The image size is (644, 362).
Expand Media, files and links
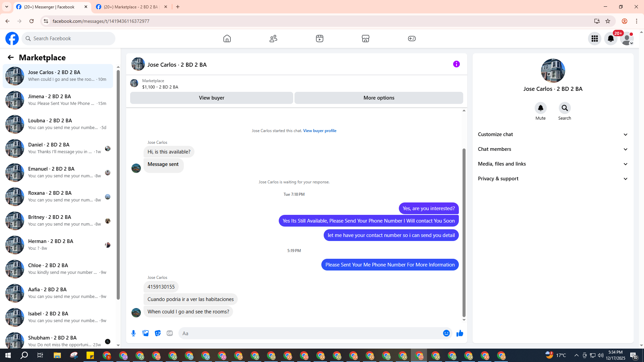(553, 164)
